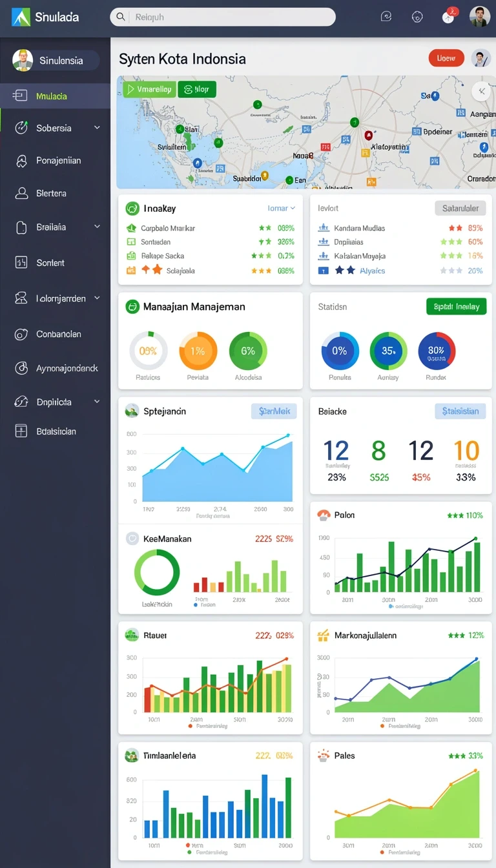Select the Ponajeniian sidebar icon
496x868 pixels.
click(x=21, y=161)
